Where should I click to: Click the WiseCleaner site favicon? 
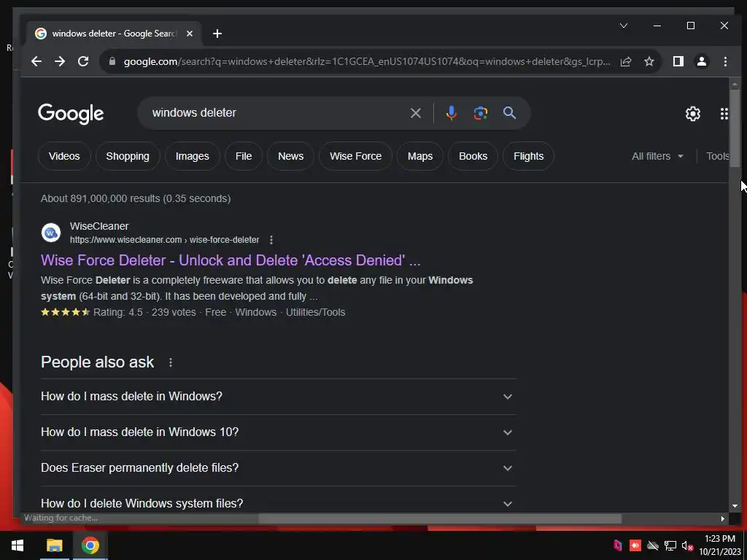point(51,233)
